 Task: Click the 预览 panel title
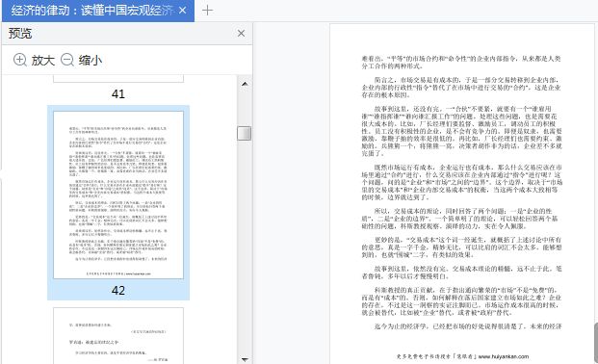coord(20,33)
